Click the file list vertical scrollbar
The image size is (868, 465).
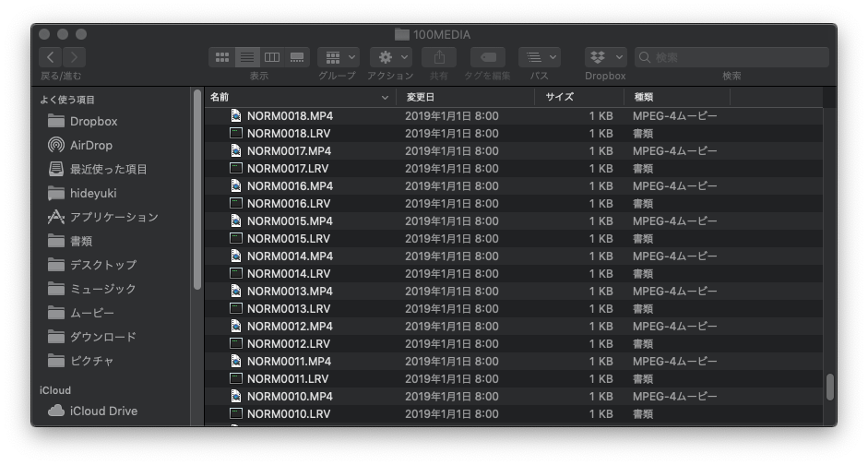(829, 387)
